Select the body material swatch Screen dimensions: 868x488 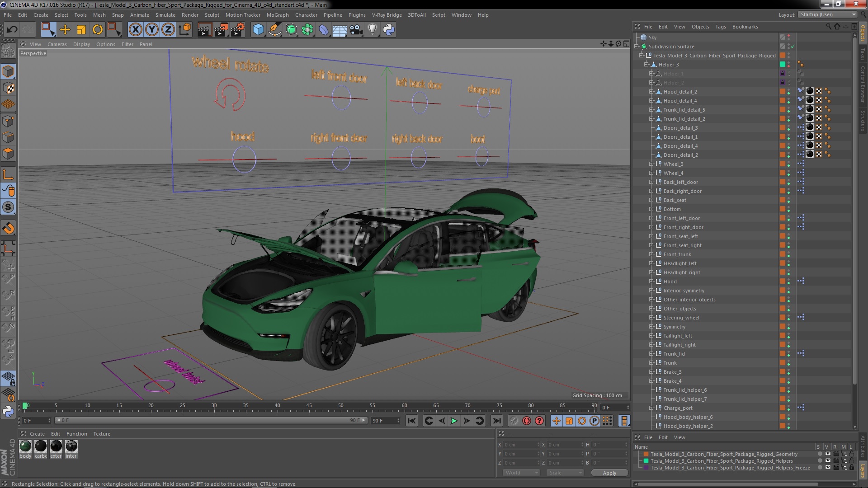click(x=25, y=446)
